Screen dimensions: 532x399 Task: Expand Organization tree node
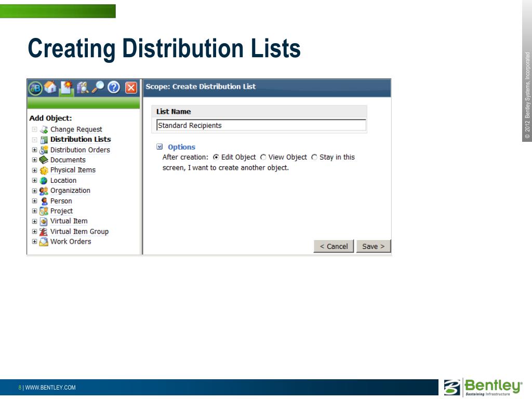pyautogui.click(x=34, y=191)
